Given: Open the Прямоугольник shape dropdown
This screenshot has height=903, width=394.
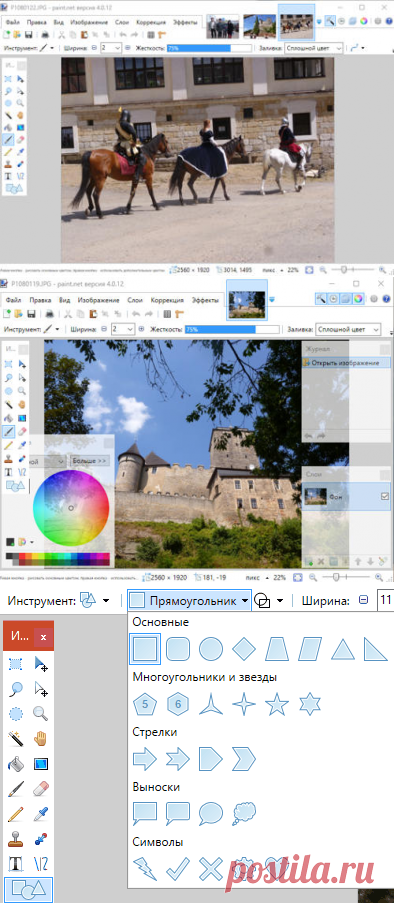Looking at the screenshot, I should click(190, 601).
